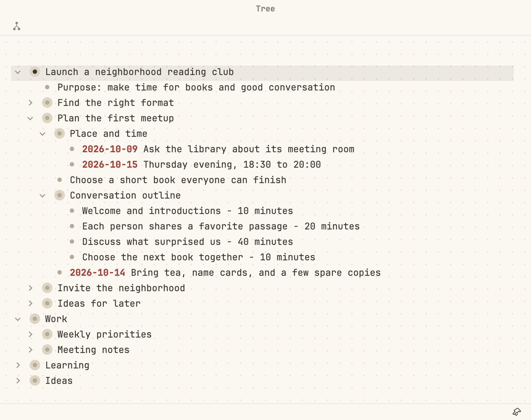Click the bullet beside Launch a neighborhood reading club

coord(35,72)
